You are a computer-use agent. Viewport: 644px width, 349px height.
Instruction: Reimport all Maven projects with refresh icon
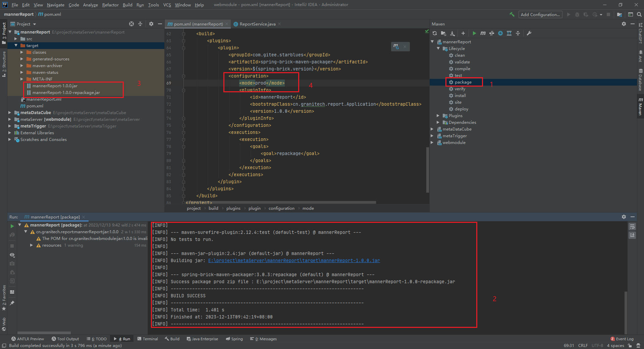coord(435,33)
